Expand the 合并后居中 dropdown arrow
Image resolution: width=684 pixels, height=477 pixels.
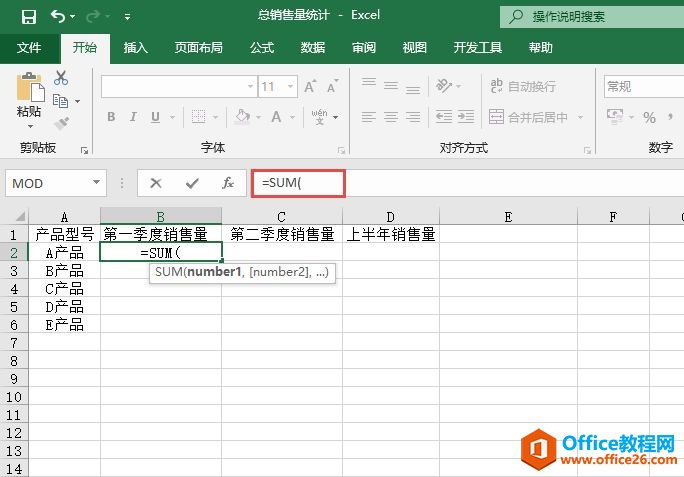(x=580, y=117)
